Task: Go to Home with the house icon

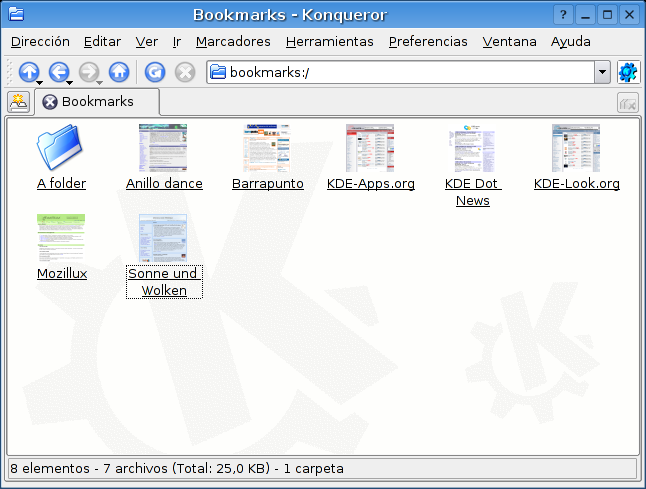Action: (x=119, y=72)
